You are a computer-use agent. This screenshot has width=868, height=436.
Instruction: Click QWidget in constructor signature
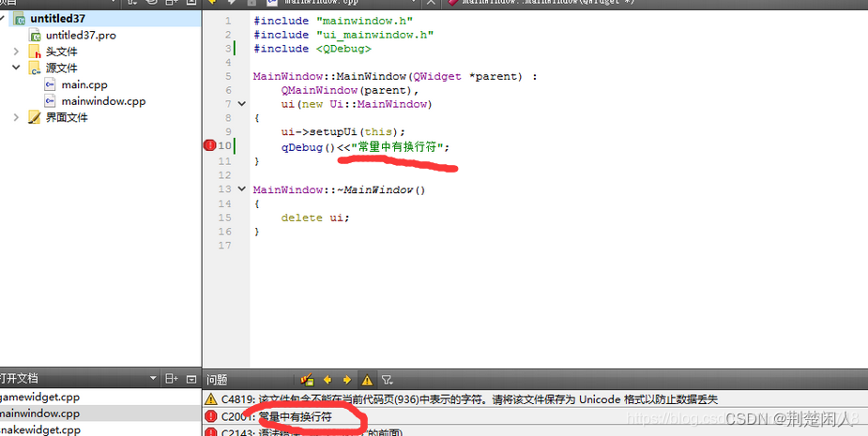[437, 76]
